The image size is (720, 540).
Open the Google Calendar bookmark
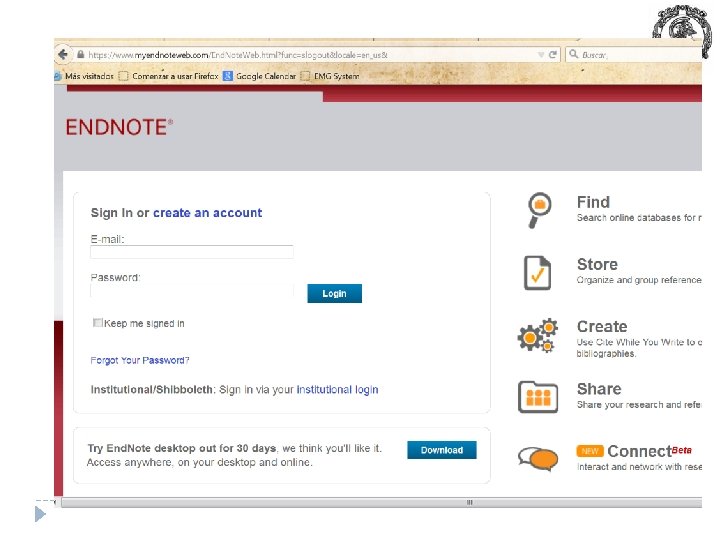coord(260,76)
